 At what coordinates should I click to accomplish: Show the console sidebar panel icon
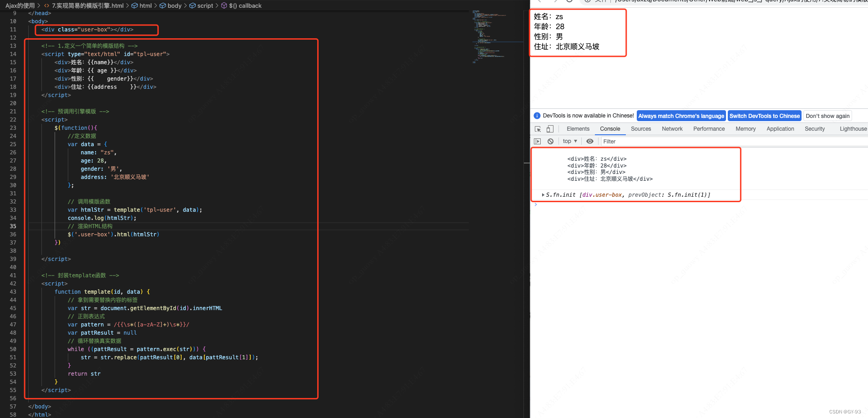[538, 141]
